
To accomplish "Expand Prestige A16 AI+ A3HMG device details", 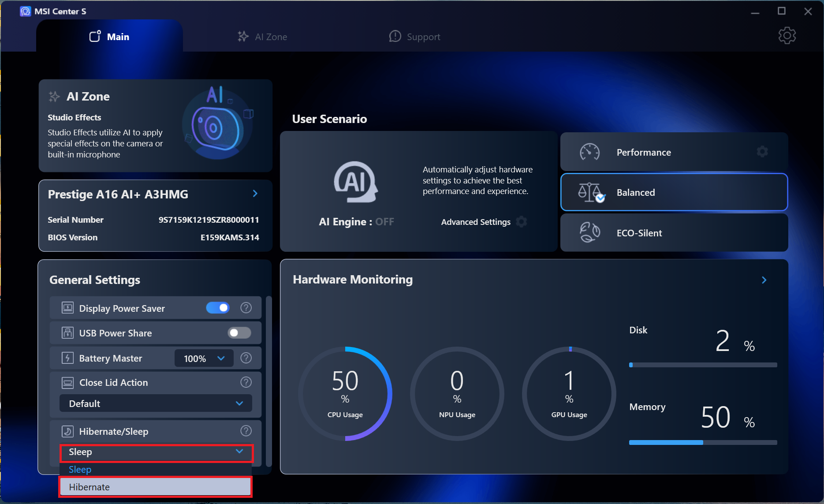I will coord(255,194).
